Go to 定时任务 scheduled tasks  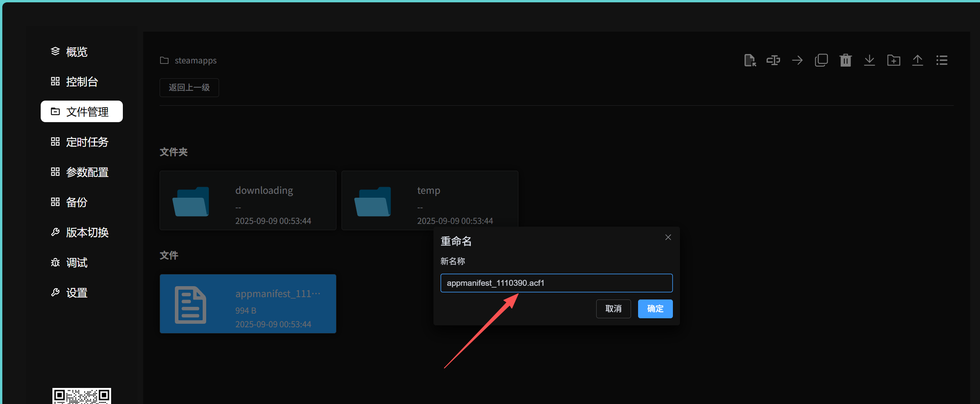click(81, 142)
